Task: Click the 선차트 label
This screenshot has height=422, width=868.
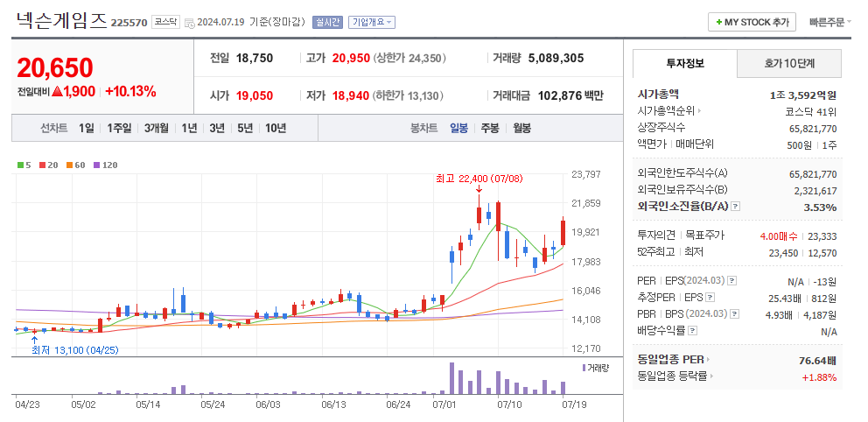Action: pyautogui.click(x=53, y=128)
